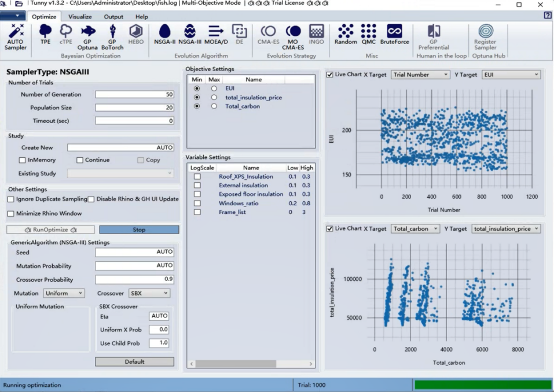Image resolution: width=554 pixels, height=392 pixels.
Task: Toggle upper Live Chart checkbox
Action: (x=329, y=75)
